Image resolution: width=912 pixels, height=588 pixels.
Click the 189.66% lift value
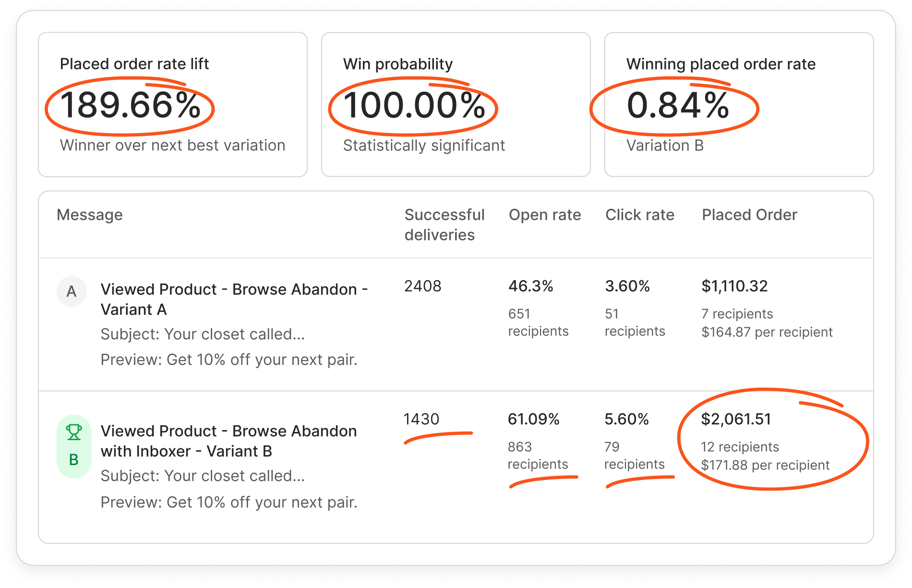[130, 106]
